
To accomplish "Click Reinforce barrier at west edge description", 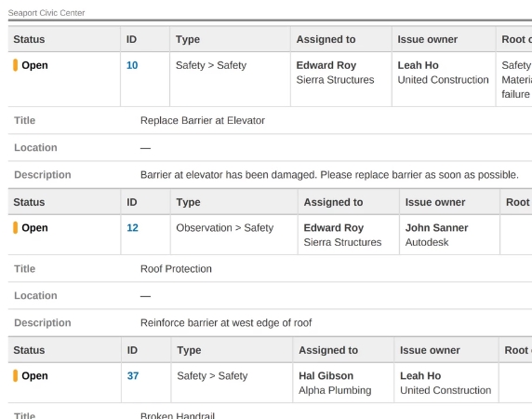I will (226, 322).
